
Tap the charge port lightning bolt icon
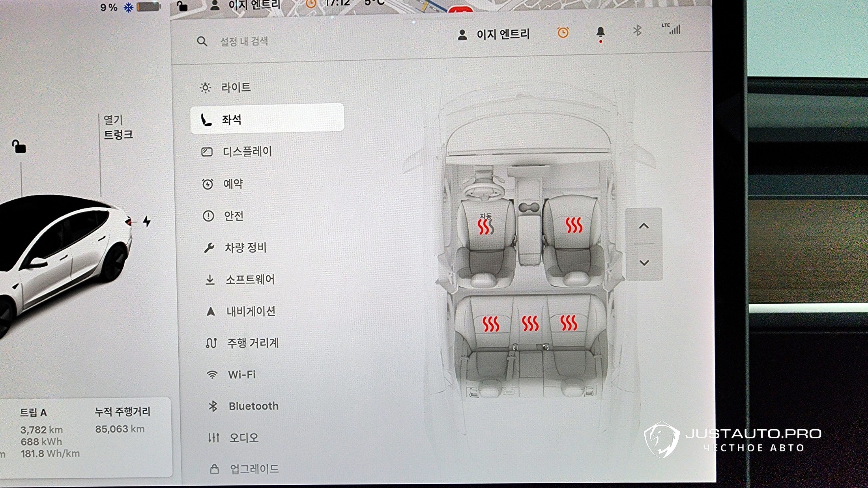147,221
